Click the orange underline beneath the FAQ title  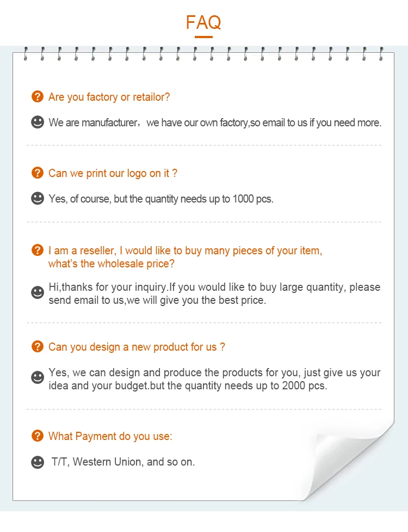(x=203, y=37)
